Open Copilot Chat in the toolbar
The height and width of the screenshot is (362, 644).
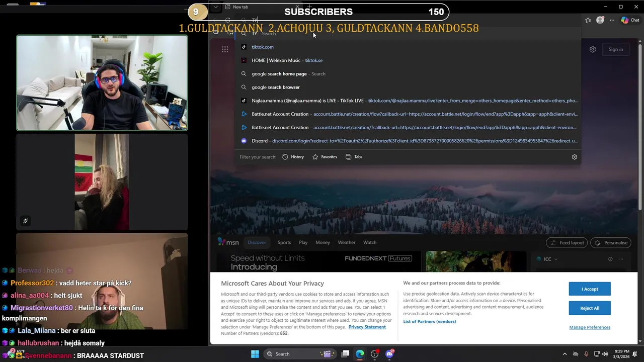coord(630,20)
